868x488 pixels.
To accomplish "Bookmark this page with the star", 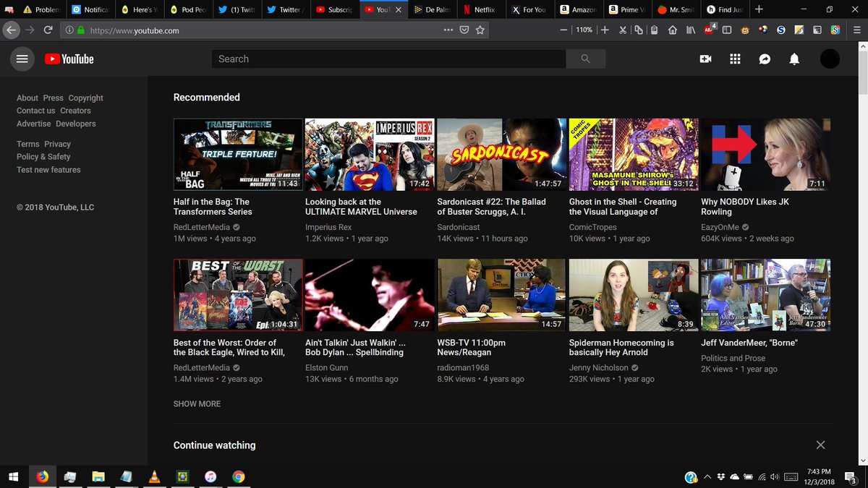I will click(480, 30).
